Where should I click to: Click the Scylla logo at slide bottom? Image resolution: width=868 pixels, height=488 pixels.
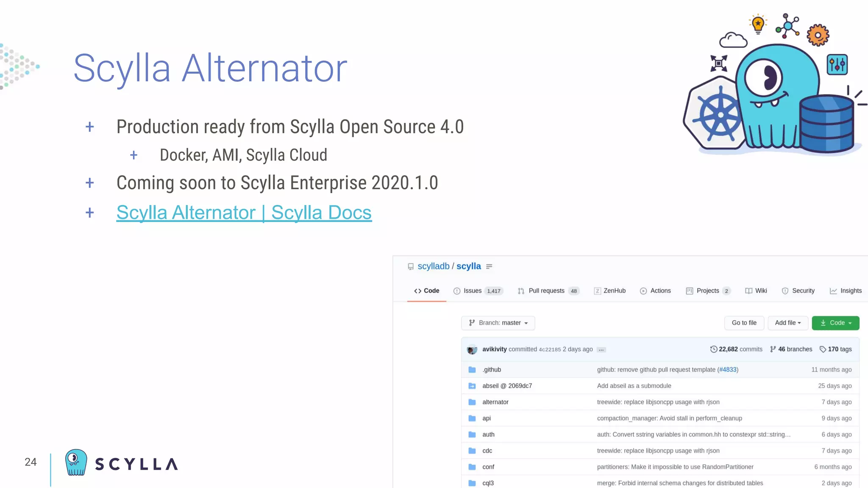[x=122, y=463]
